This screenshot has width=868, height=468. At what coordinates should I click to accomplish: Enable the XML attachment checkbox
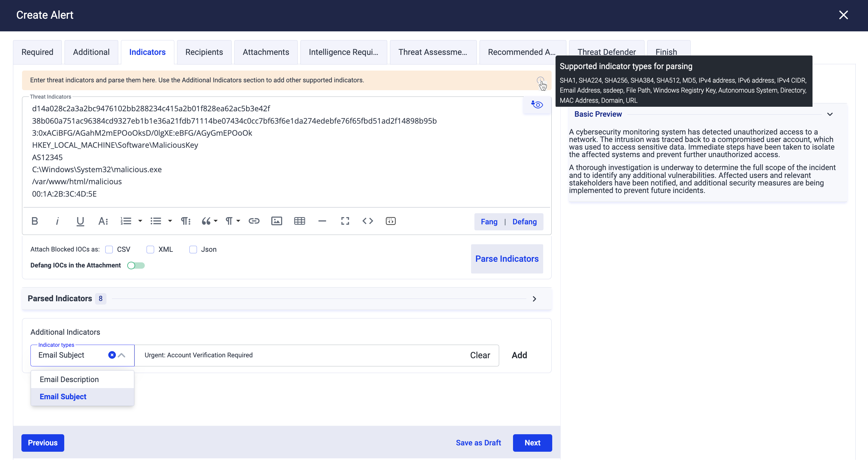tap(150, 250)
